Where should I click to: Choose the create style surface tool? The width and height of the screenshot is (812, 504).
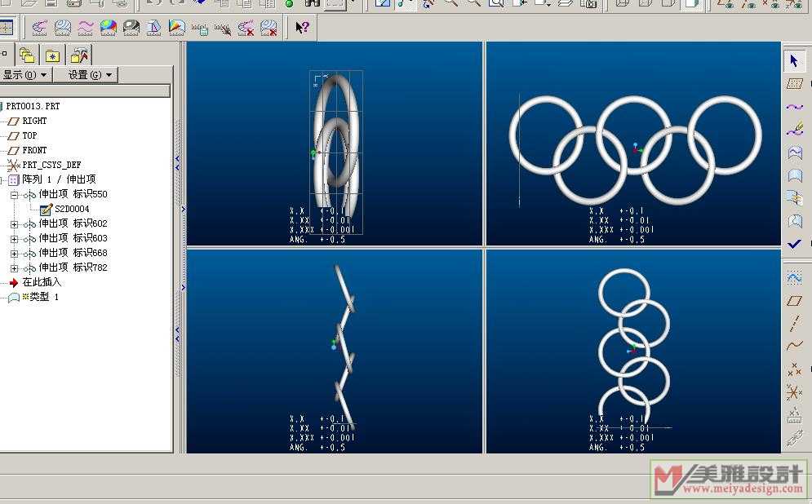coord(794,175)
